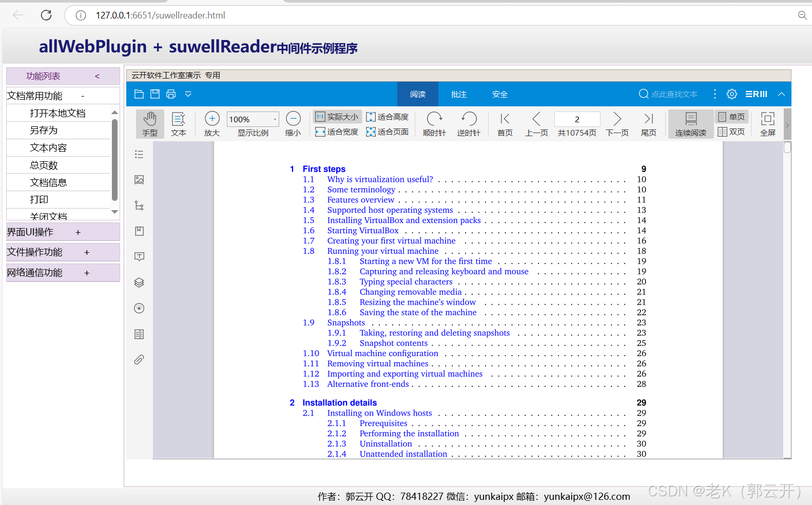Click the function list scrollbar down arrow
The image size is (812, 505).
coord(114,212)
